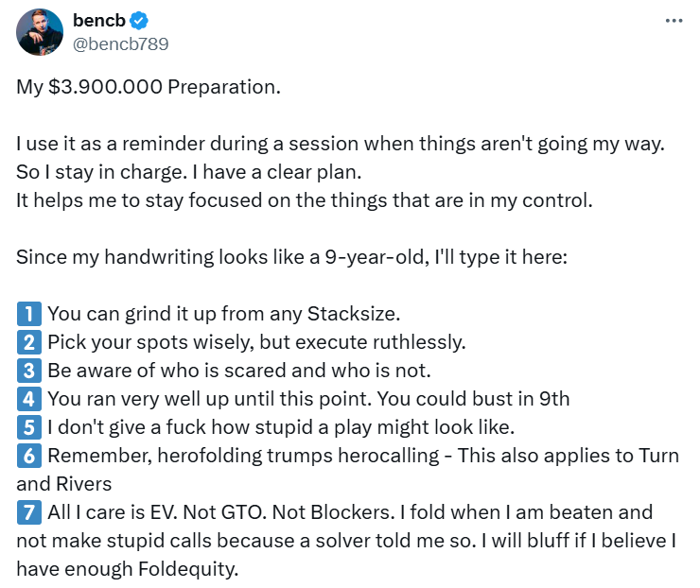Click the number 4 keycap emoji
The width and height of the screenshot is (700, 588).
point(27,399)
